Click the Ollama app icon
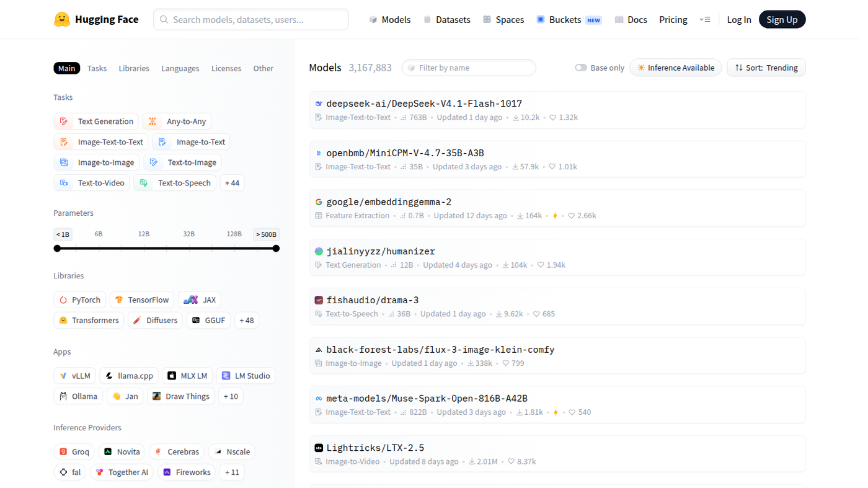Image resolution: width=868 pixels, height=488 pixels. (63, 396)
